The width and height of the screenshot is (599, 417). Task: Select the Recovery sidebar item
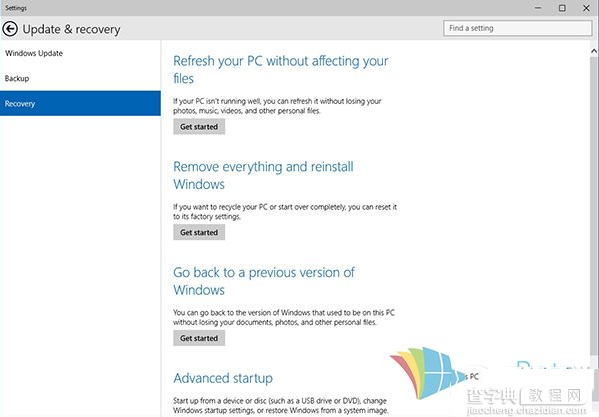point(80,103)
